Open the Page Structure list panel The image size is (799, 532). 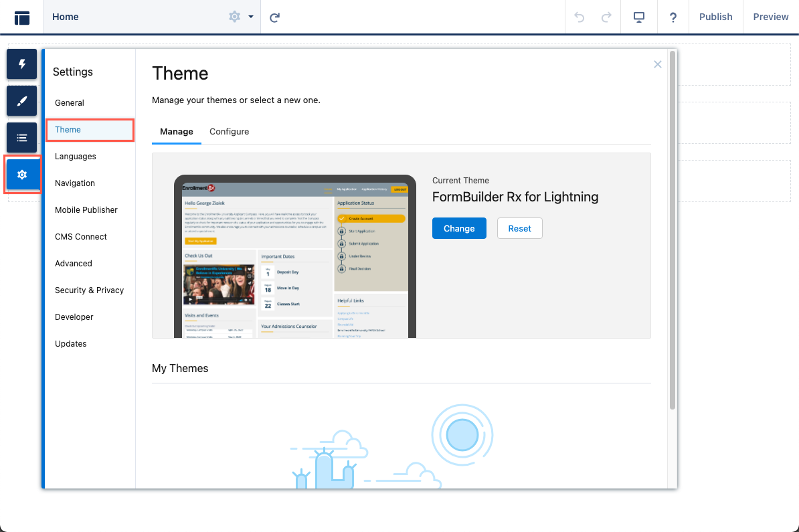pyautogui.click(x=22, y=138)
